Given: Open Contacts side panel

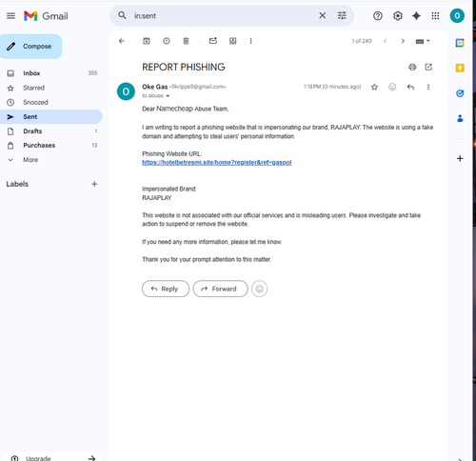Looking at the screenshot, I should click(460, 118).
